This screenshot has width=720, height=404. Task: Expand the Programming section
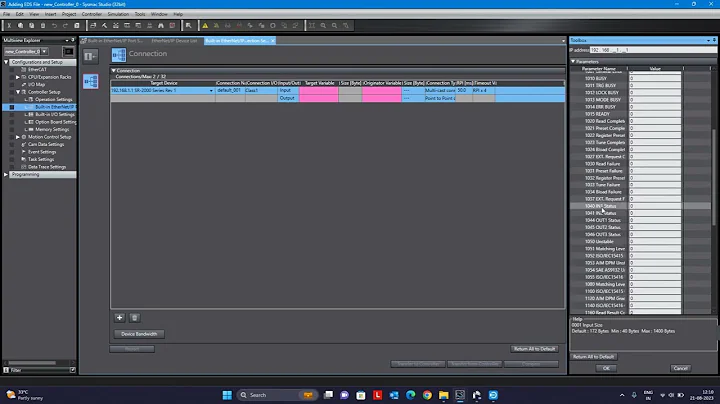pos(6,174)
